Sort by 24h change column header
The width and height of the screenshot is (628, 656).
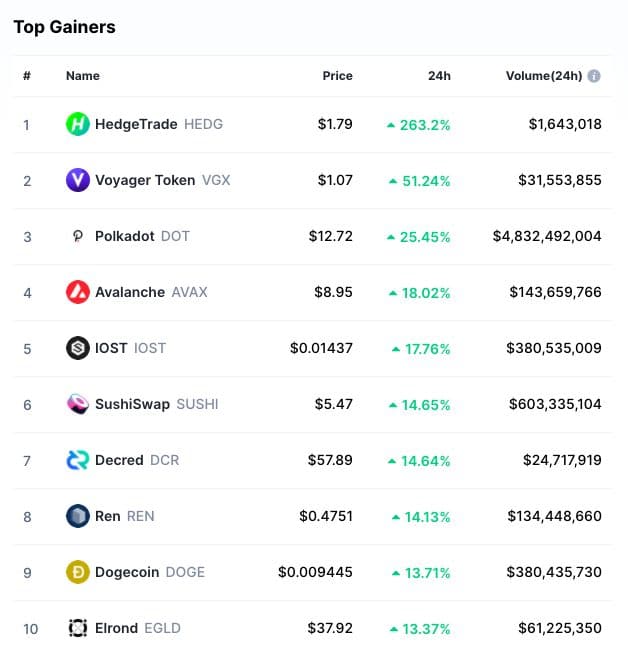click(x=437, y=76)
